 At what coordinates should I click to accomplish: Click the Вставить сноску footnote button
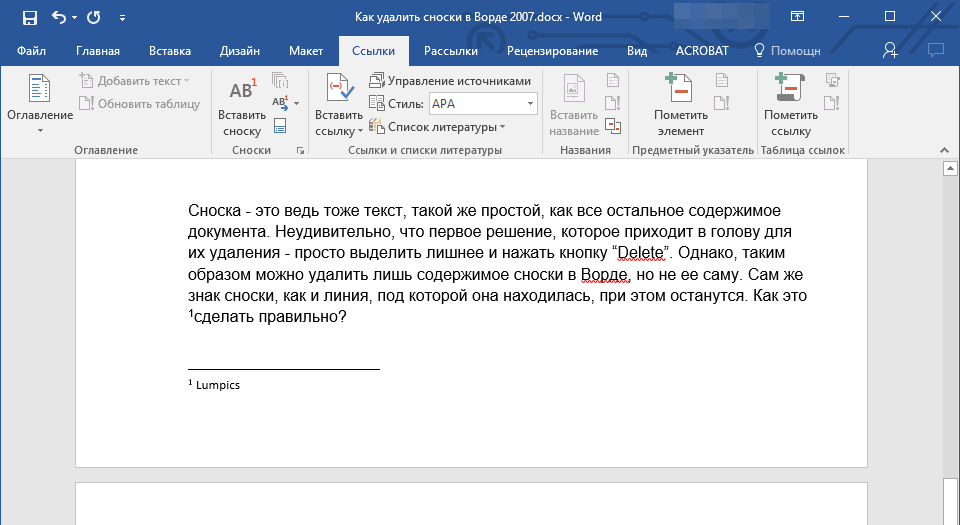pos(241,107)
